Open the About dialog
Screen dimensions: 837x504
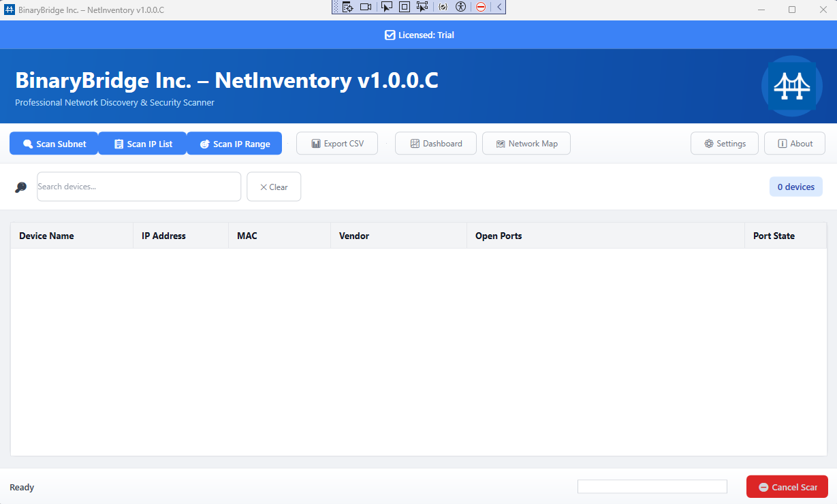[795, 143]
